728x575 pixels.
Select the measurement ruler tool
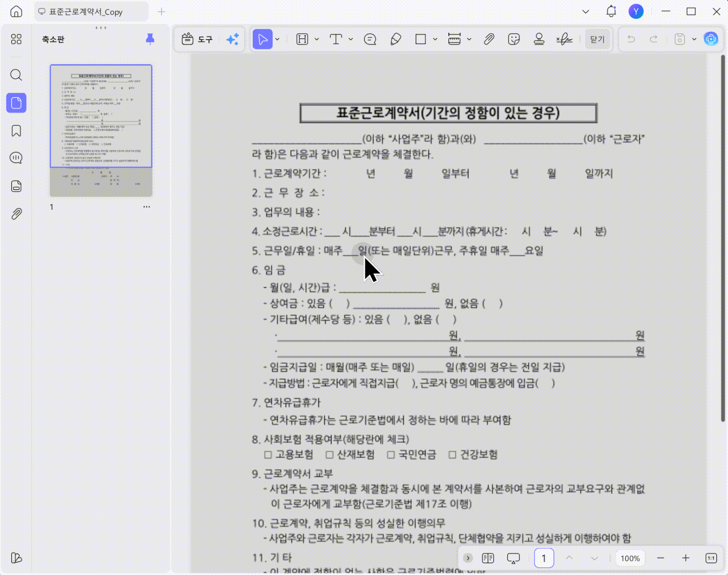pos(454,40)
